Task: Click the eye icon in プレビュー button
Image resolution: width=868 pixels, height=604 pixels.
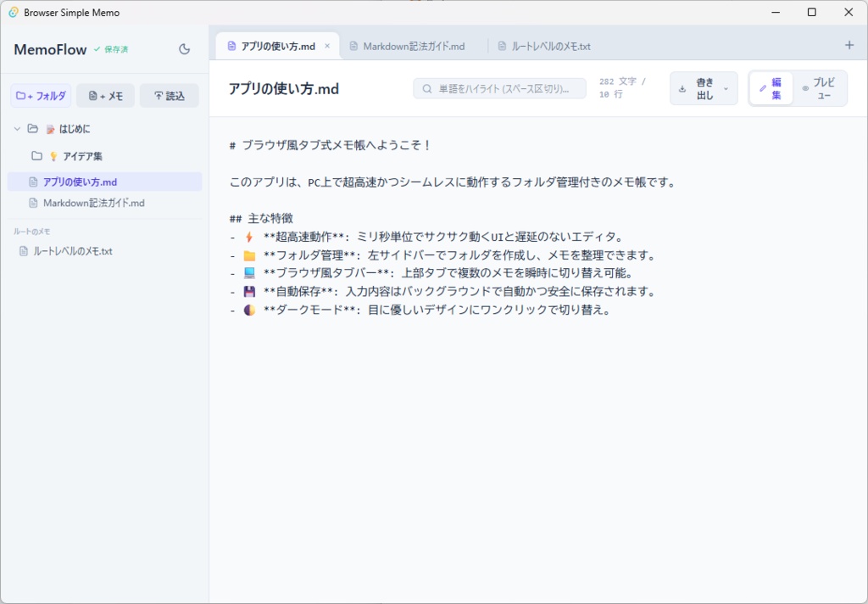Action: pyautogui.click(x=805, y=89)
